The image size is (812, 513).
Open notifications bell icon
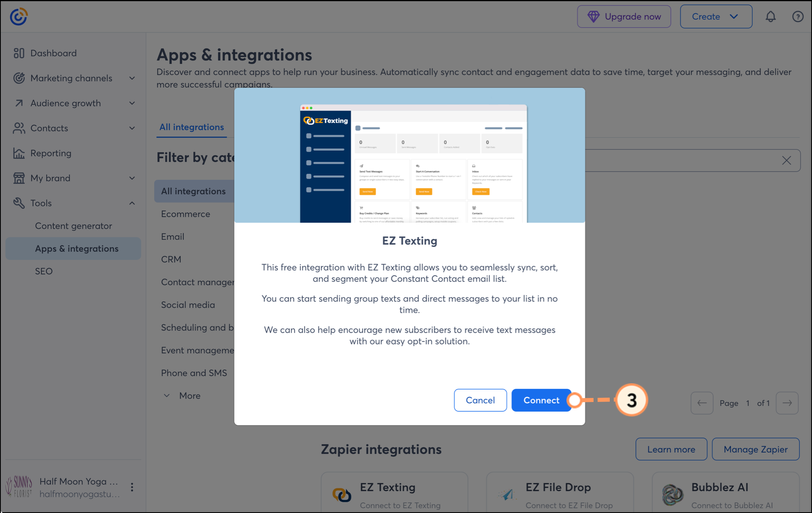[771, 17]
